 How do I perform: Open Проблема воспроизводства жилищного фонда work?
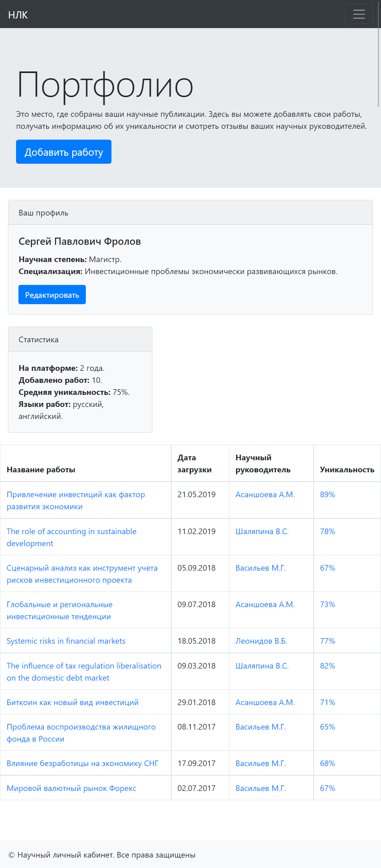coord(81,733)
